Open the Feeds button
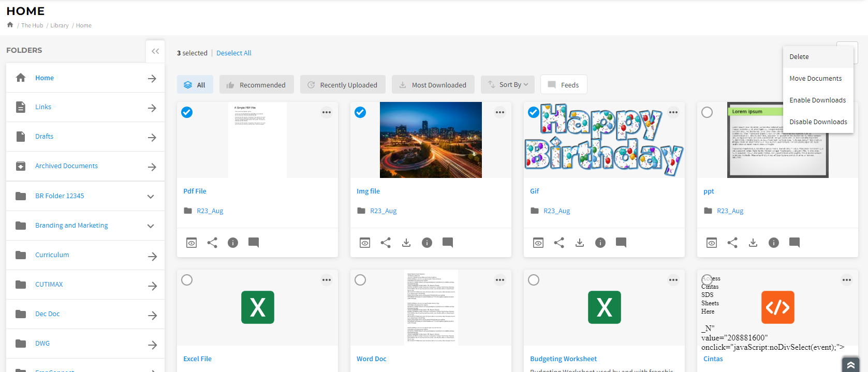 click(564, 85)
